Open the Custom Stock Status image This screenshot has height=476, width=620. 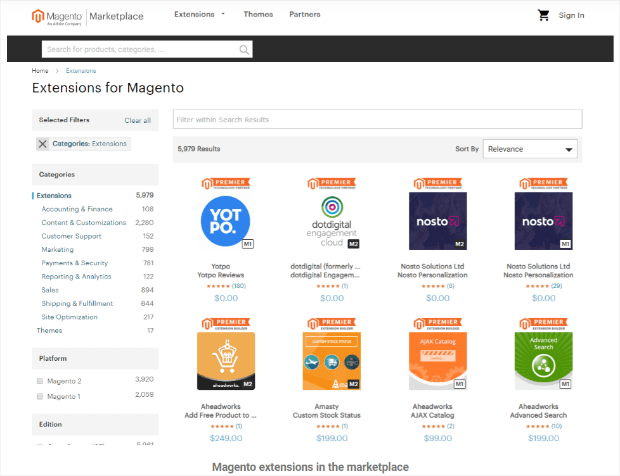[332, 361]
